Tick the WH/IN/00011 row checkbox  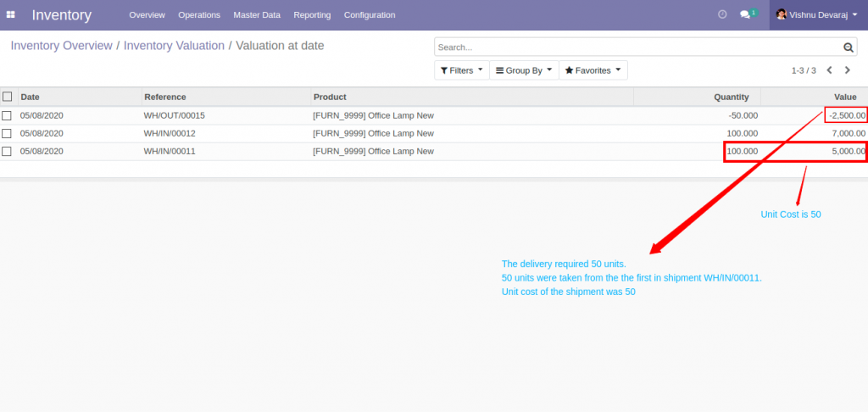pyautogui.click(x=7, y=151)
